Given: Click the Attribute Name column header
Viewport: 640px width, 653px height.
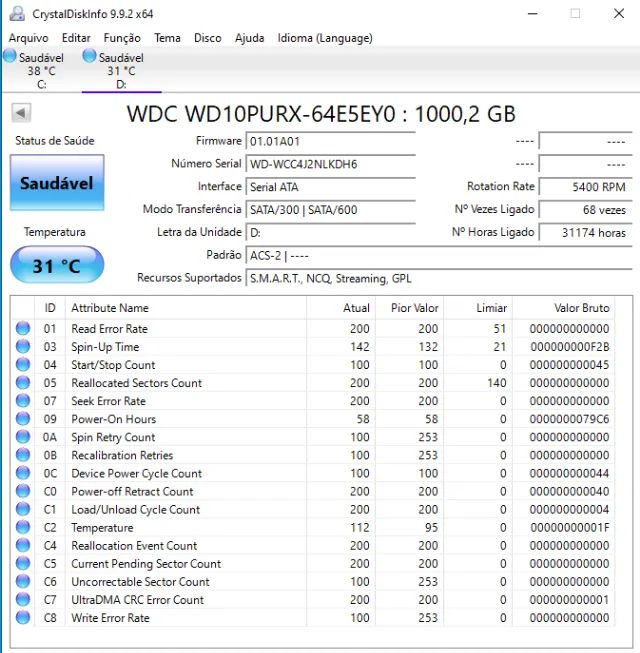Looking at the screenshot, I should coord(186,308).
